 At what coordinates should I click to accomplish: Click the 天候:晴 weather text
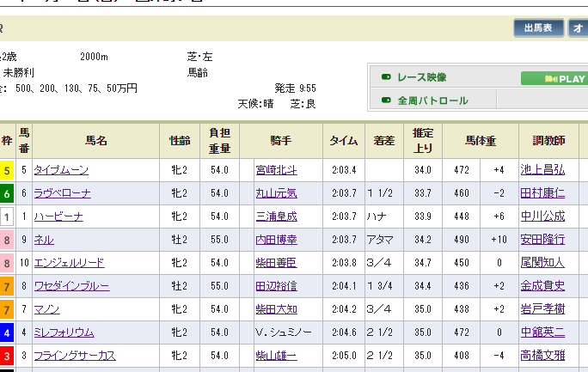click(256, 104)
